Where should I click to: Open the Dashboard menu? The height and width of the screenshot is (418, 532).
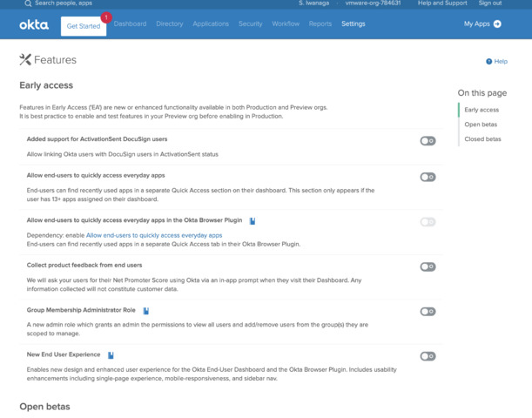[130, 24]
